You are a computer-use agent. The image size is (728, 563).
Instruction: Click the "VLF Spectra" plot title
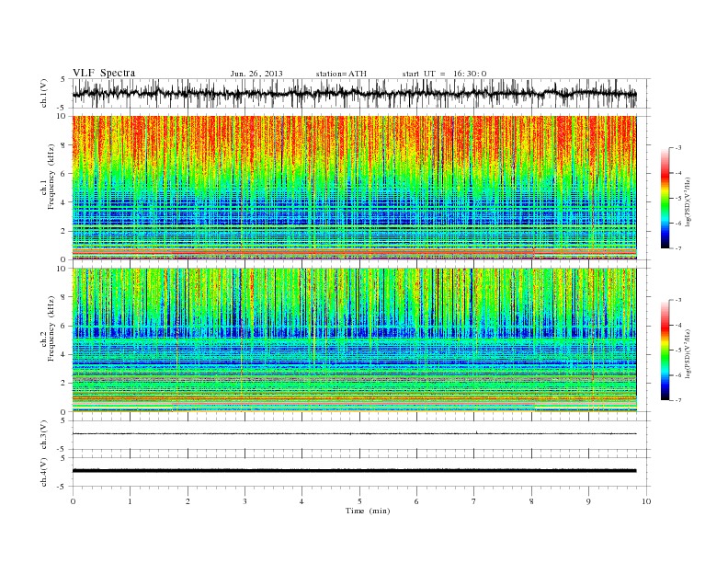[x=104, y=73]
